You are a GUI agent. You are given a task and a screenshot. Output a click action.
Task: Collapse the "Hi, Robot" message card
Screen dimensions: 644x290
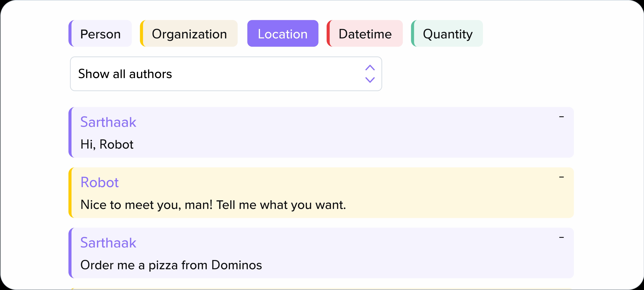click(x=561, y=117)
